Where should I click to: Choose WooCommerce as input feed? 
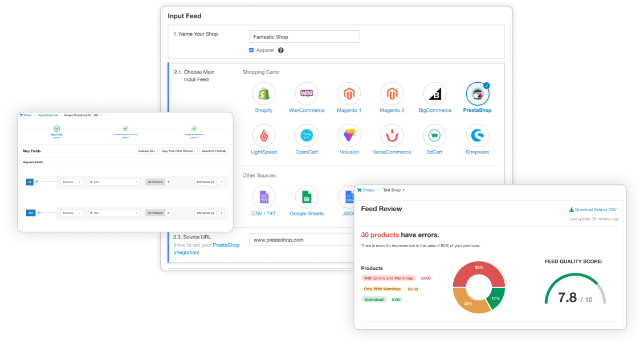[x=307, y=94]
